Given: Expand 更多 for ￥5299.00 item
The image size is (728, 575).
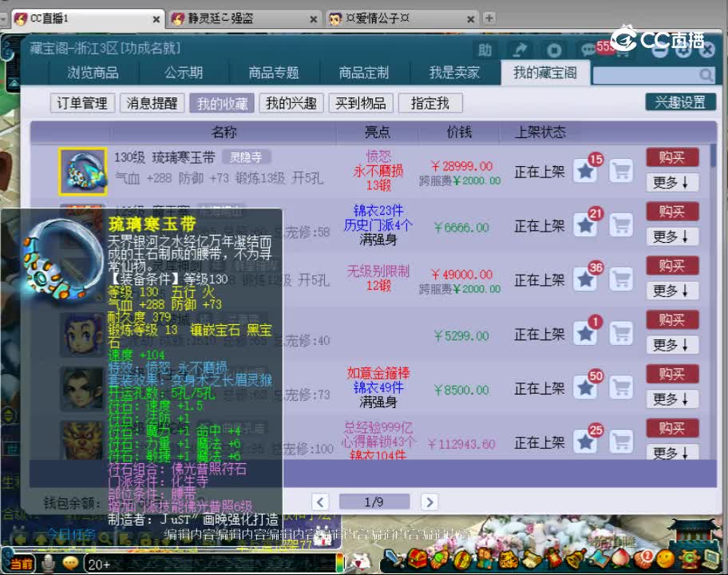Looking at the screenshot, I should 672,345.
